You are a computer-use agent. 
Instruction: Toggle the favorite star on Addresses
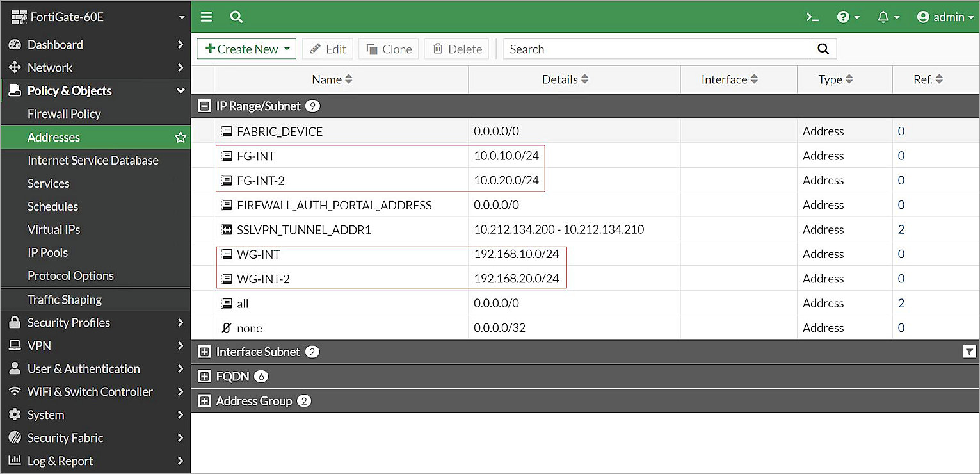point(180,137)
